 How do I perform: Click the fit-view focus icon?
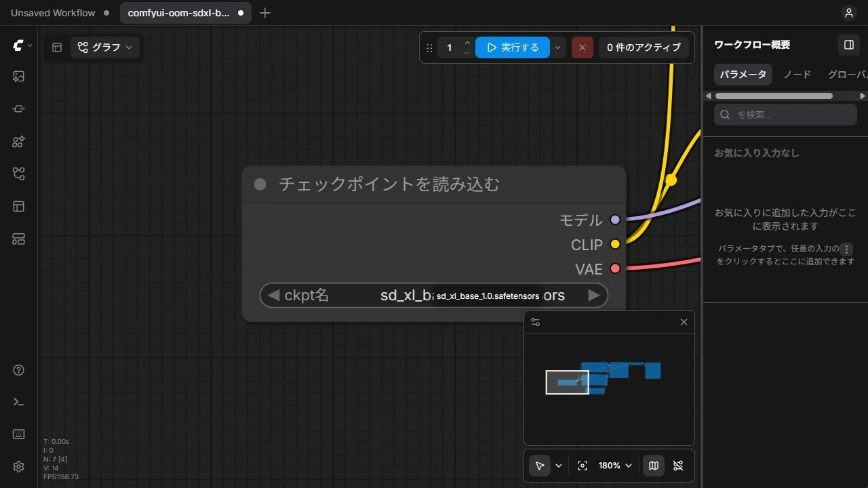582,466
